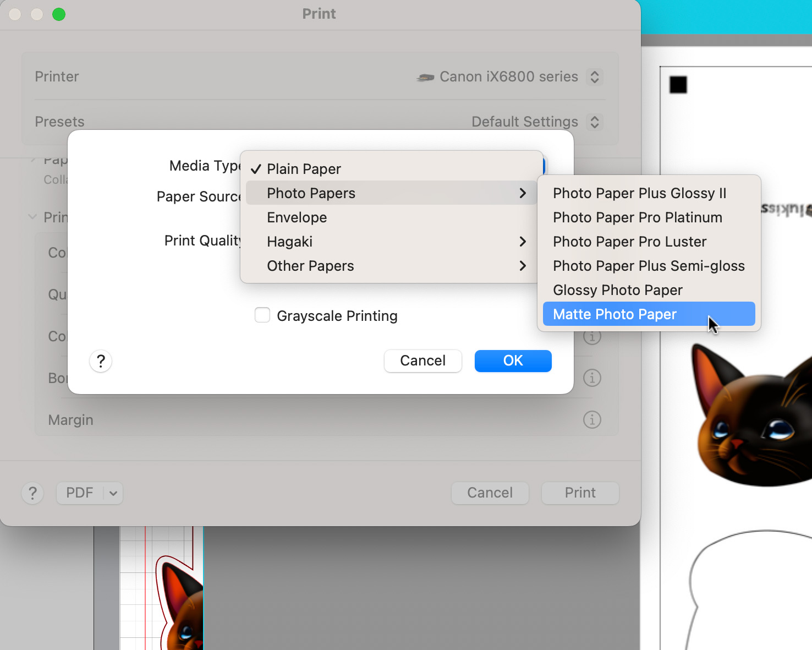Click the Canon printer icon

(x=425, y=78)
